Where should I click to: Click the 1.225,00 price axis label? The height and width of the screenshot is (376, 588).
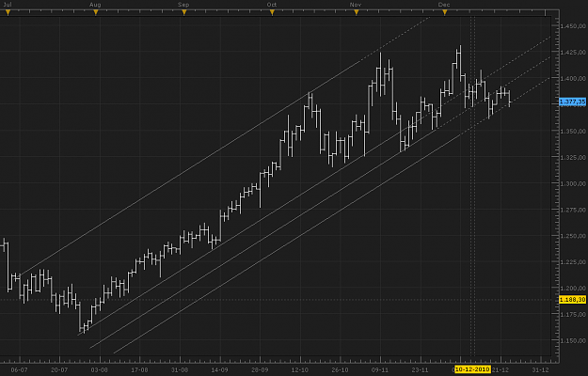pos(573,262)
